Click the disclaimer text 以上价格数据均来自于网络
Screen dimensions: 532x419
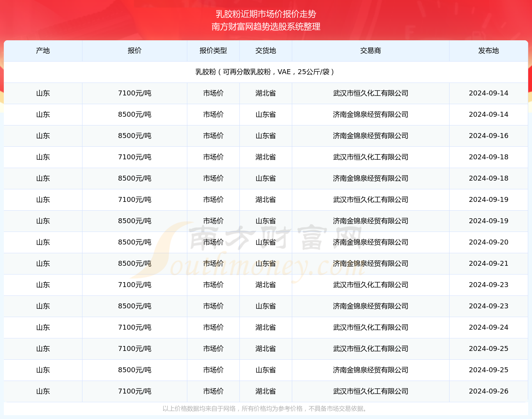click(x=199, y=409)
